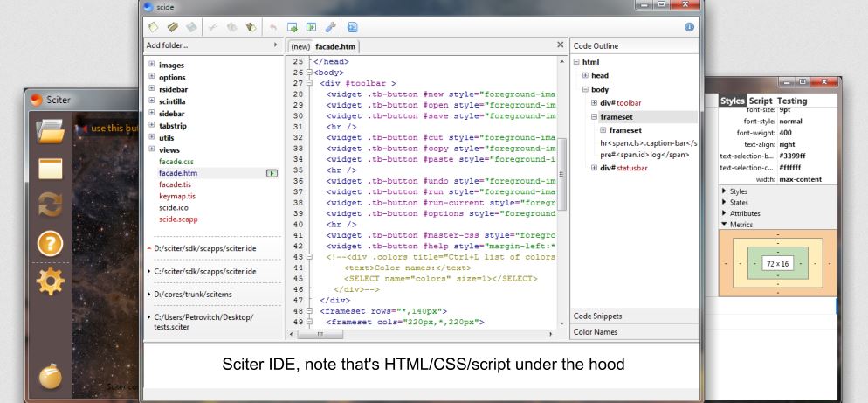The height and width of the screenshot is (403, 868).
Task: Switch to Styles tab in inspector window
Action: 733,101
